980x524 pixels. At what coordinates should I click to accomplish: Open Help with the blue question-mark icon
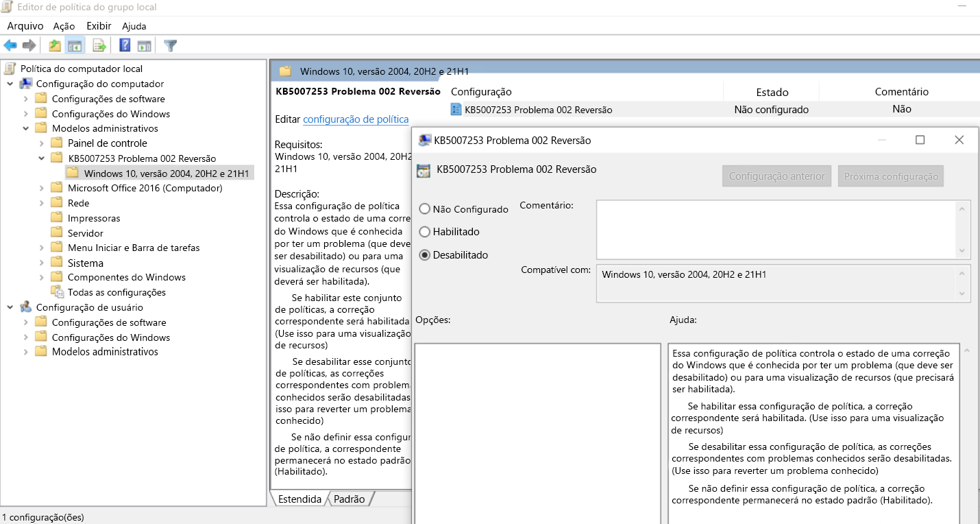[125, 46]
